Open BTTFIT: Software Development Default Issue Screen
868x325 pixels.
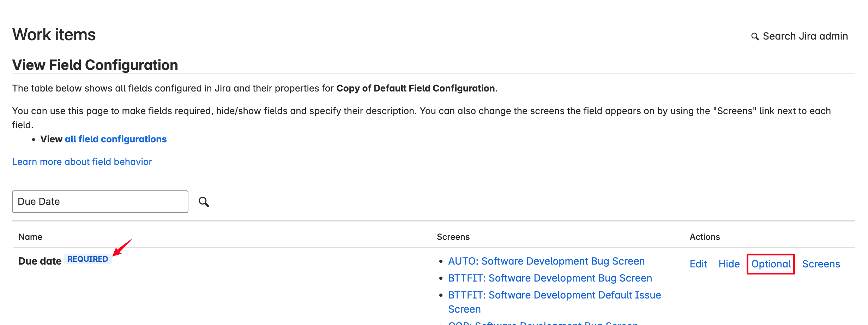tap(554, 295)
